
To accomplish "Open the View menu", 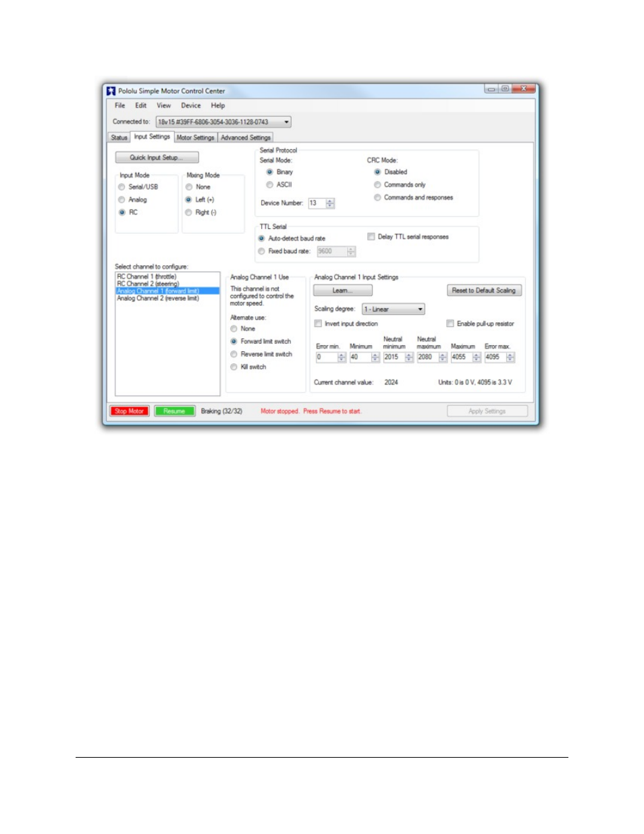I will [164, 105].
